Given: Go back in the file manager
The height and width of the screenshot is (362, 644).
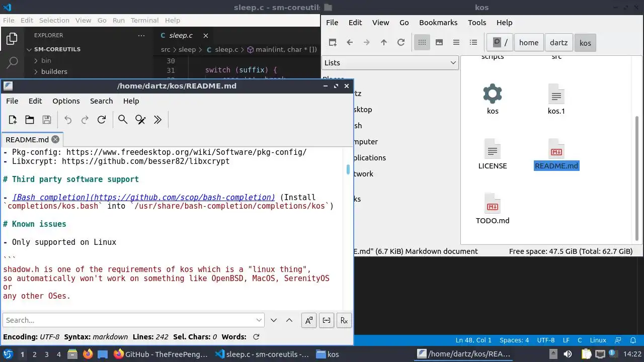Looking at the screenshot, I should (350, 42).
